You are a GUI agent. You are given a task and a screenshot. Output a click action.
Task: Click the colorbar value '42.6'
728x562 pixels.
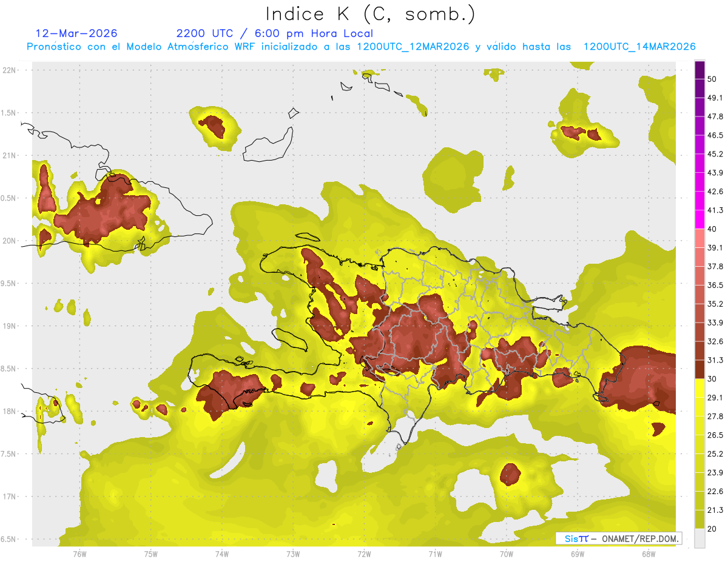coord(715,192)
